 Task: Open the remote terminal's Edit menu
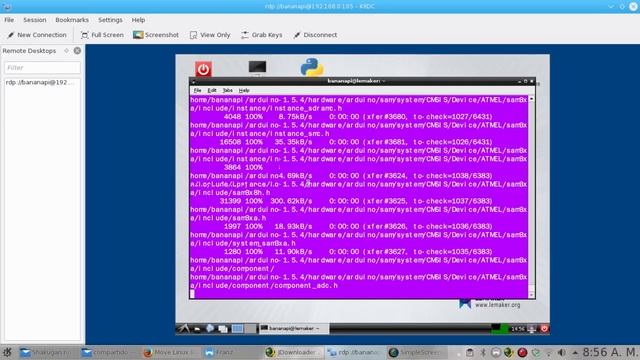click(212, 90)
